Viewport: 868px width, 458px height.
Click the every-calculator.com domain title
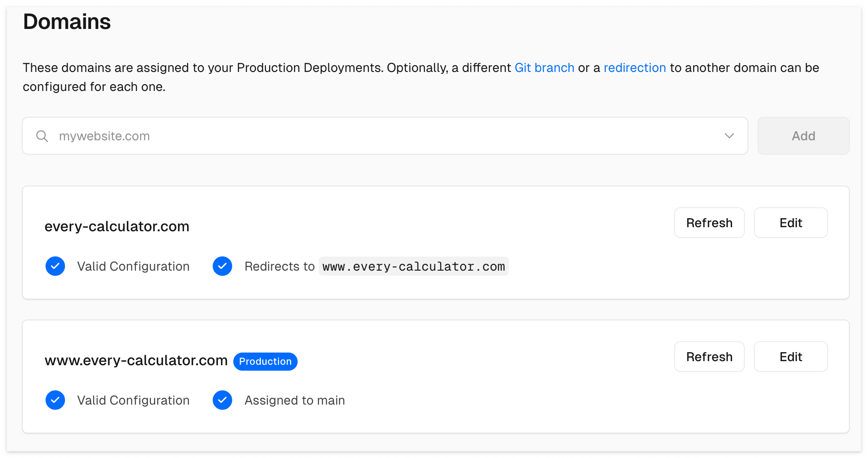coord(117,226)
